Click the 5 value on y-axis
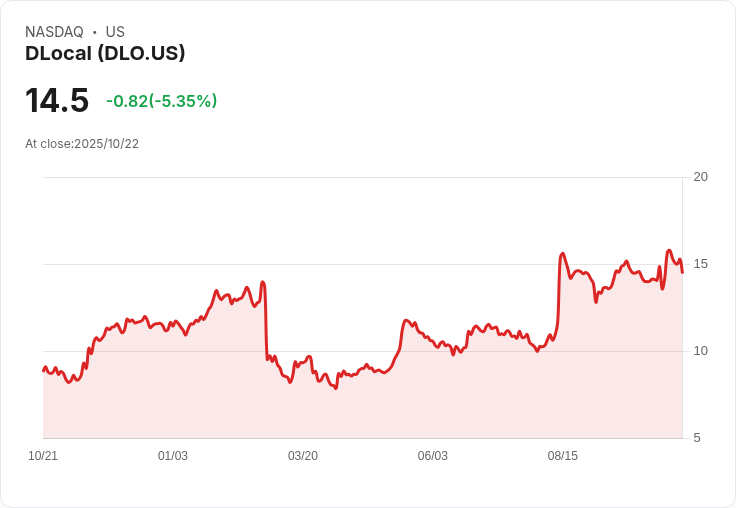Screen dimensions: 736x508 pos(697,438)
